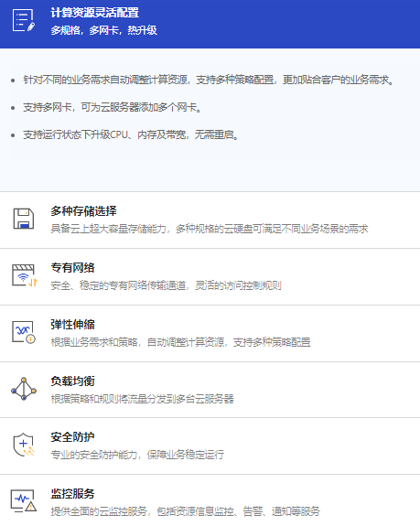
Task: Expand the 多种存储选择 section
Action: point(83,211)
